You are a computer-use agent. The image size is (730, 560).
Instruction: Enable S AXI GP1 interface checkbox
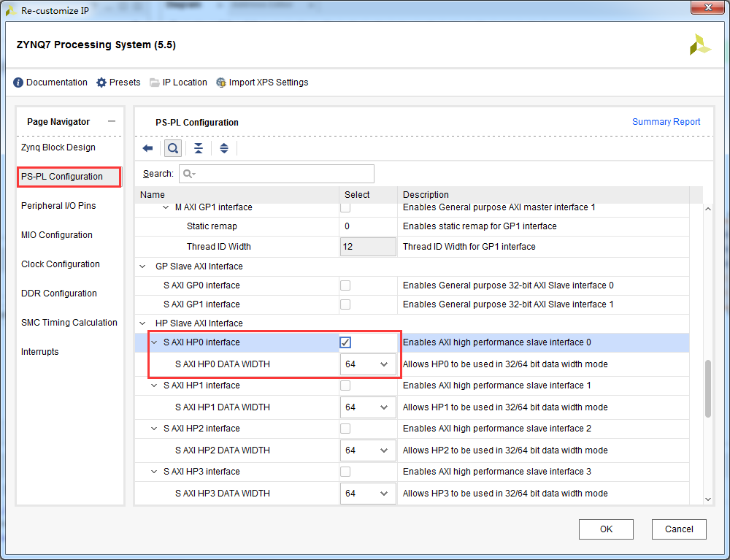345,304
